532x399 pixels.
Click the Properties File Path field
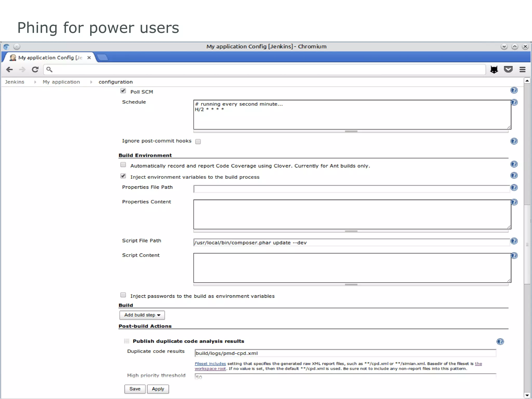click(352, 189)
